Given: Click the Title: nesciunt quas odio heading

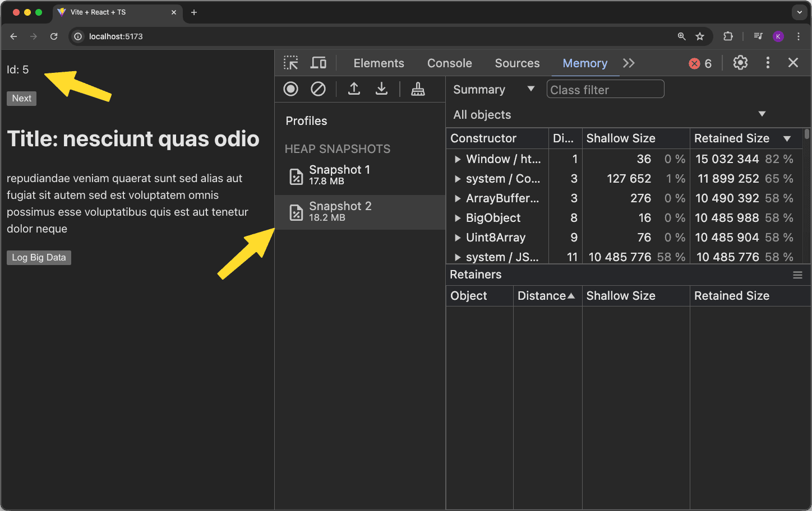Looking at the screenshot, I should [x=133, y=139].
